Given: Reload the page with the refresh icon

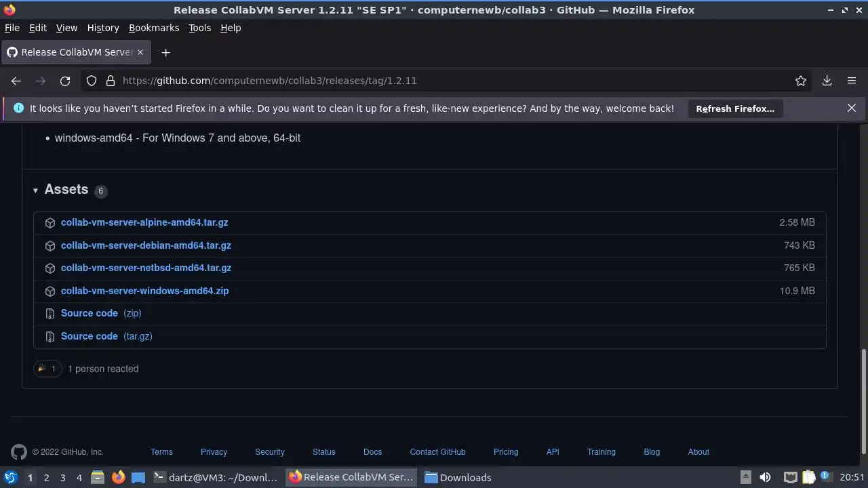Looking at the screenshot, I should coord(65,81).
